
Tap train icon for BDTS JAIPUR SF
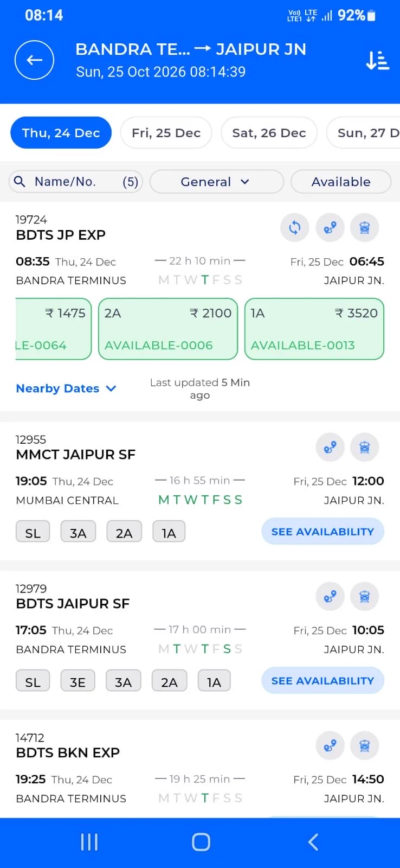click(365, 597)
